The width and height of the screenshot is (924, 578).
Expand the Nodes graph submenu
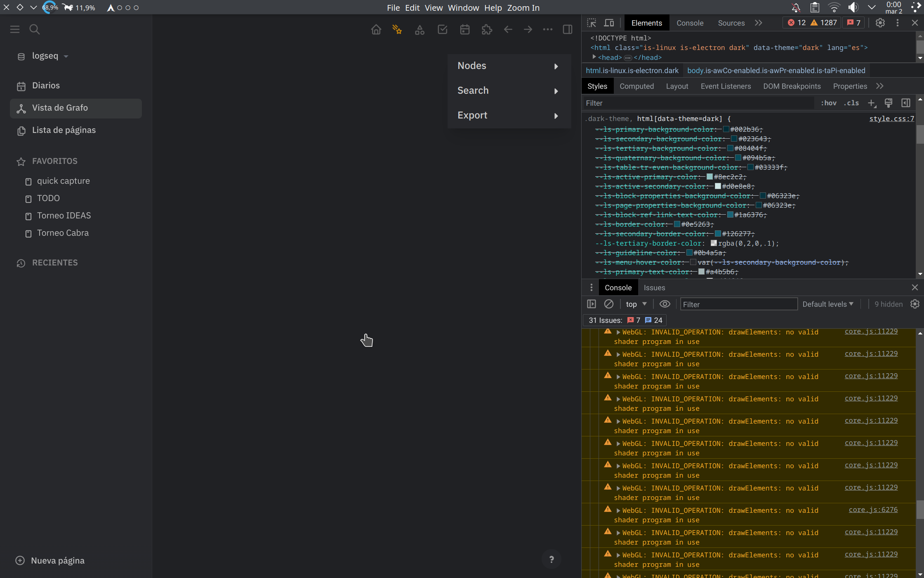coord(509,66)
